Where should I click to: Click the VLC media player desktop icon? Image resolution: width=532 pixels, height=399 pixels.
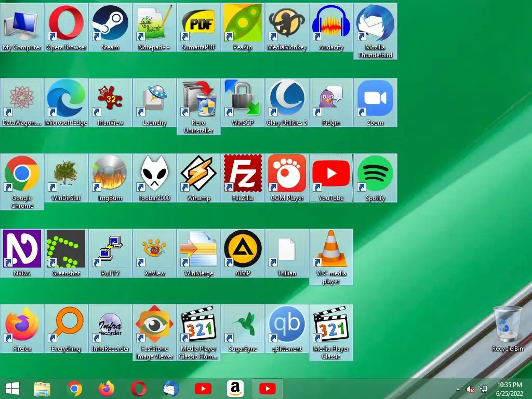pos(331,257)
